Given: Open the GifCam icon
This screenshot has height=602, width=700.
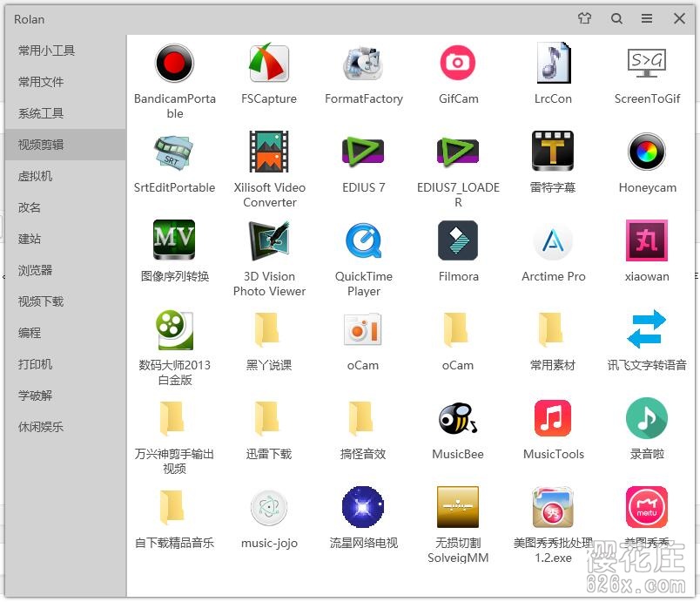Looking at the screenshot, I should coord(458,63).
